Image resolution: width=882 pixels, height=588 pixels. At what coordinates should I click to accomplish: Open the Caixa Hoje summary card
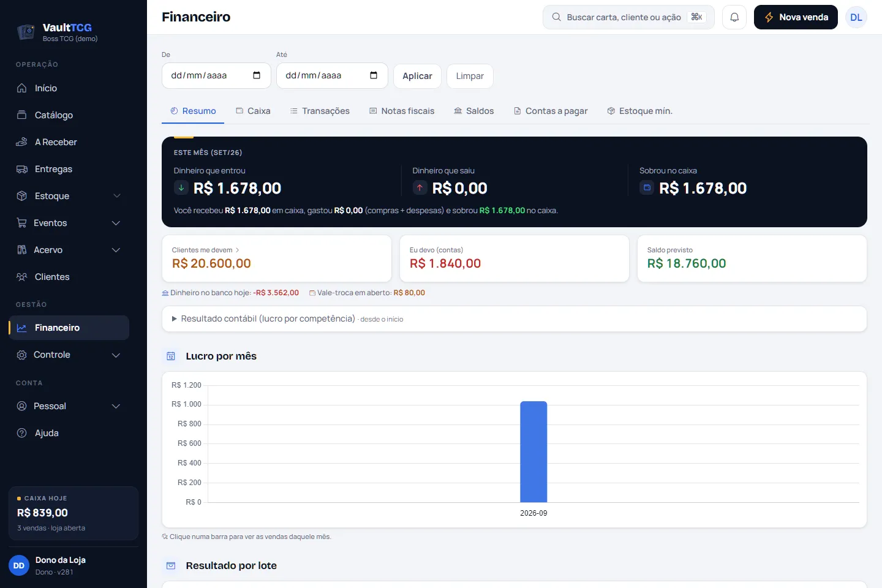point(73,513)
